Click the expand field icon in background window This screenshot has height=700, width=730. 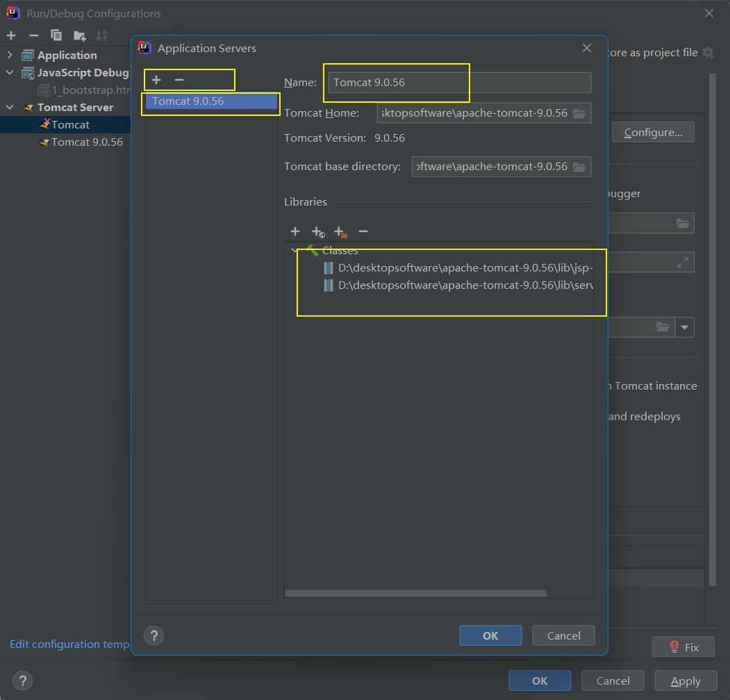pyautogui.click(x=683, y=262)
